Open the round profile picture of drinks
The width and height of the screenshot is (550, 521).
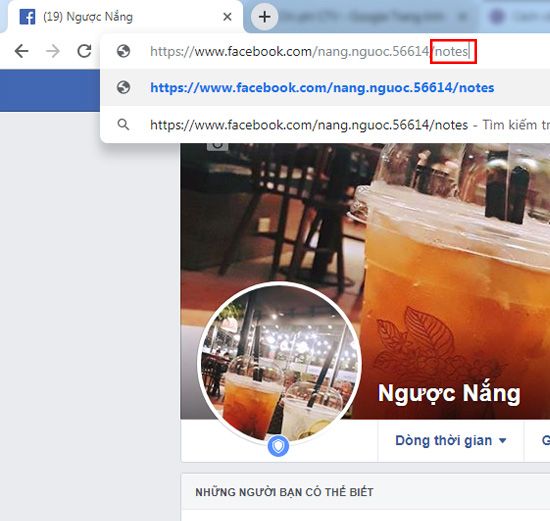point(279,364)
